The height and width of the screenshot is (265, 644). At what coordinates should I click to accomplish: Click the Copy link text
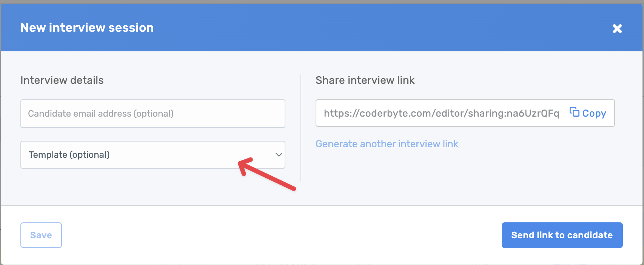[594, 112]
